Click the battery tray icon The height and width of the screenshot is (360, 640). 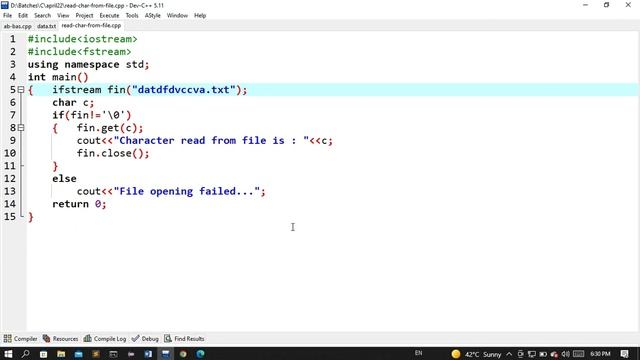point(543,354)
